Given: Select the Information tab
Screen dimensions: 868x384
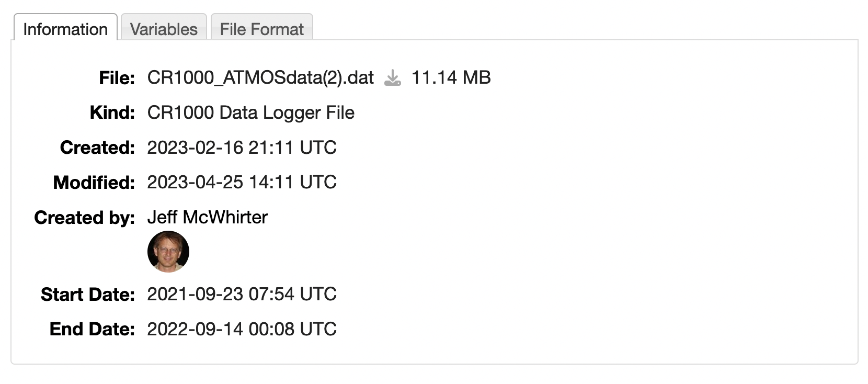Looking at the screenshot, I should 65,29.
